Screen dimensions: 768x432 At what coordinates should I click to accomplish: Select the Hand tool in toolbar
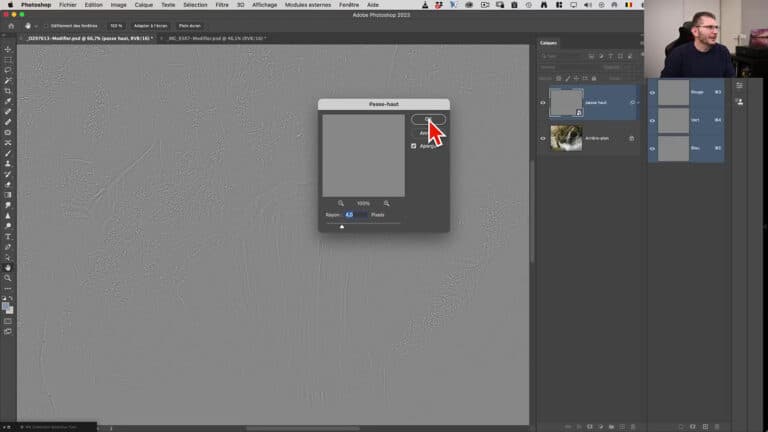pos(8,267)
